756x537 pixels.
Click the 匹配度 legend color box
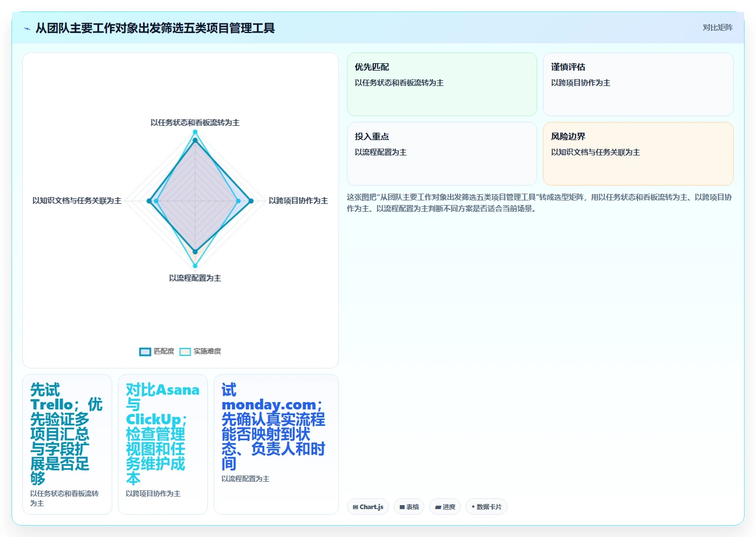145,351
